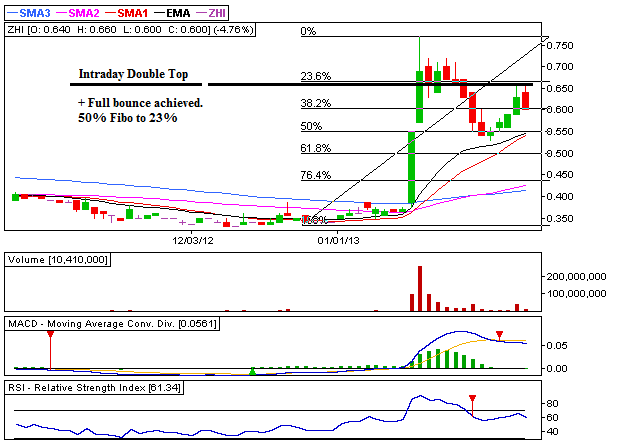Viewport: 623px width, 443px height.
Task: Click the green MACD buy triangle marker
Action: point(252,371)
